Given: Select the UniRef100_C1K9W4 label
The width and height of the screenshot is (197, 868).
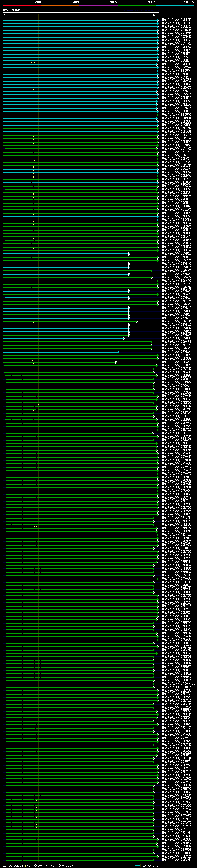Looking at the screenshot, I should tap(177, 118).
